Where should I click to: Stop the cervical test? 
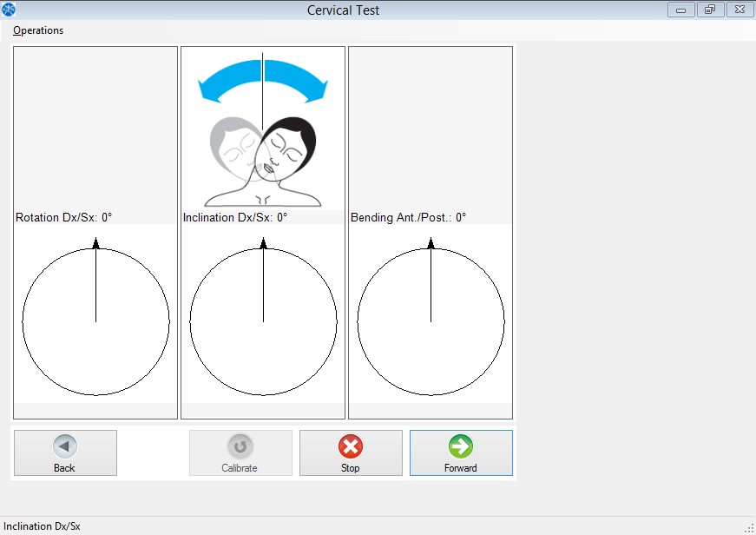pos(351,452)
